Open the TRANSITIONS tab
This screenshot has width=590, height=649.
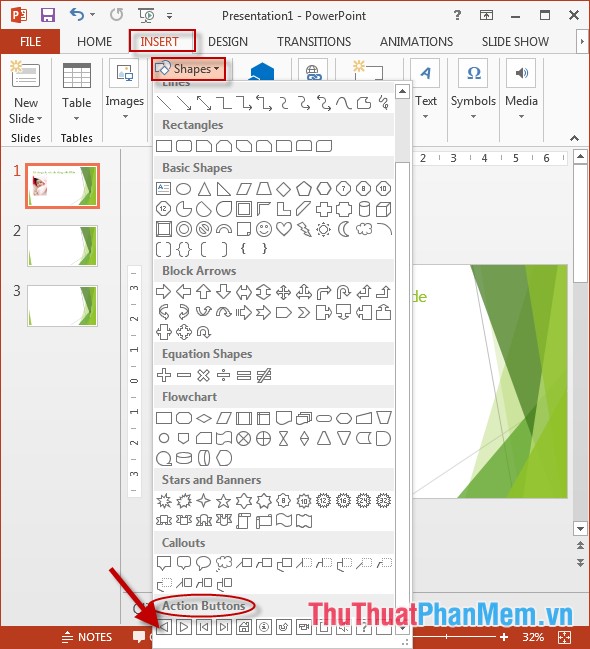[314, 42]
